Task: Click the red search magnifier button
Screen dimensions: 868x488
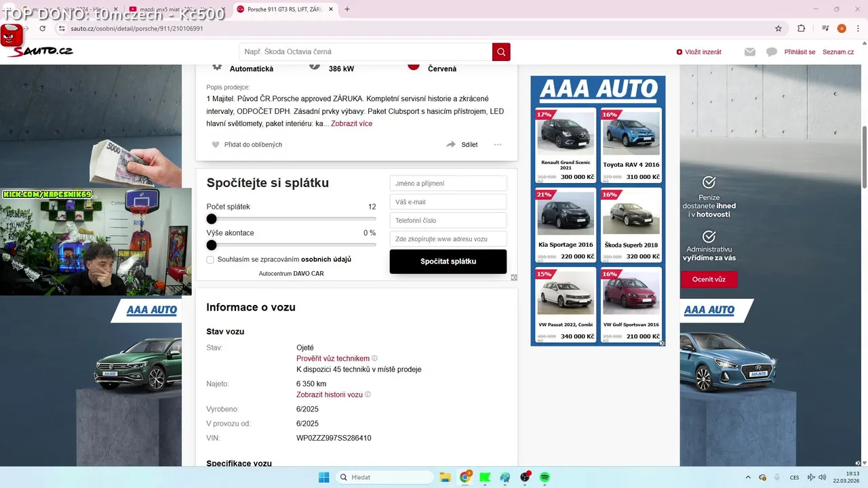Action: pos(501,52)
